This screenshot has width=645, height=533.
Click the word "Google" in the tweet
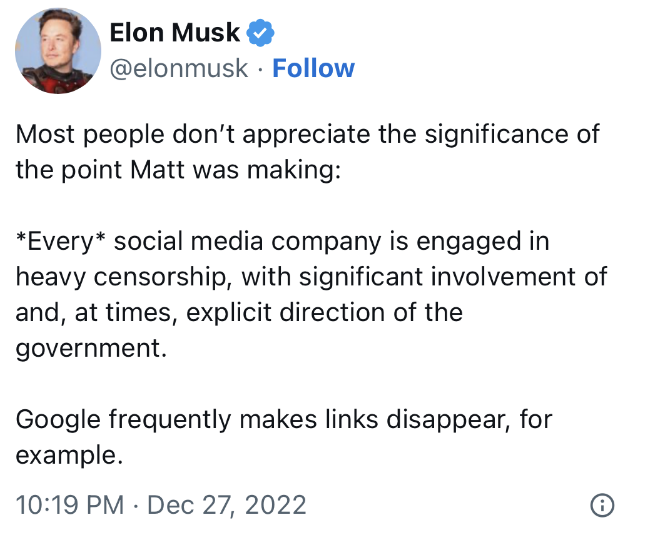point(55,420)
